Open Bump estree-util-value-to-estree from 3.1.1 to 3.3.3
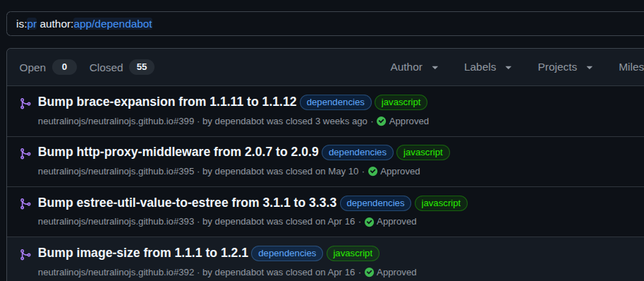The width and height of the screenshot is (644, 281). [x=188, y=203]
